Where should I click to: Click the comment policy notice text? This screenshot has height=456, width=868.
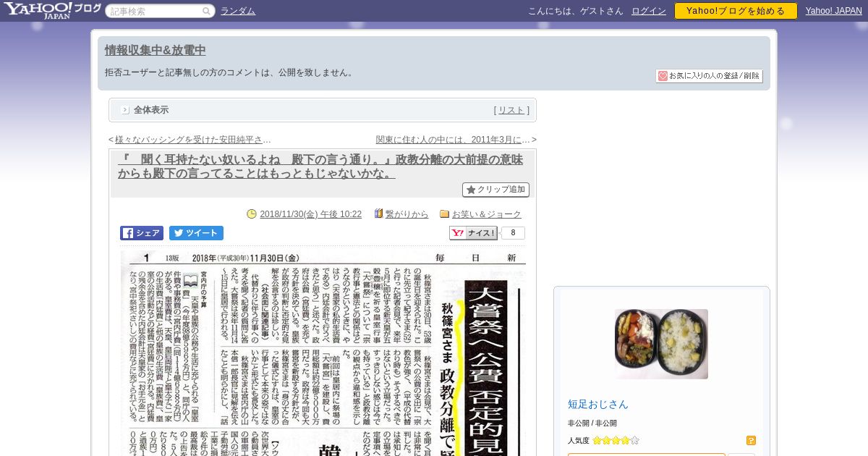tap(230, 72)
